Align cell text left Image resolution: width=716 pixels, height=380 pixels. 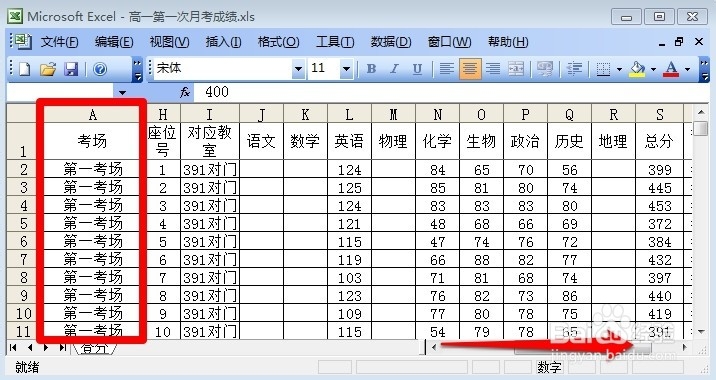447,69
